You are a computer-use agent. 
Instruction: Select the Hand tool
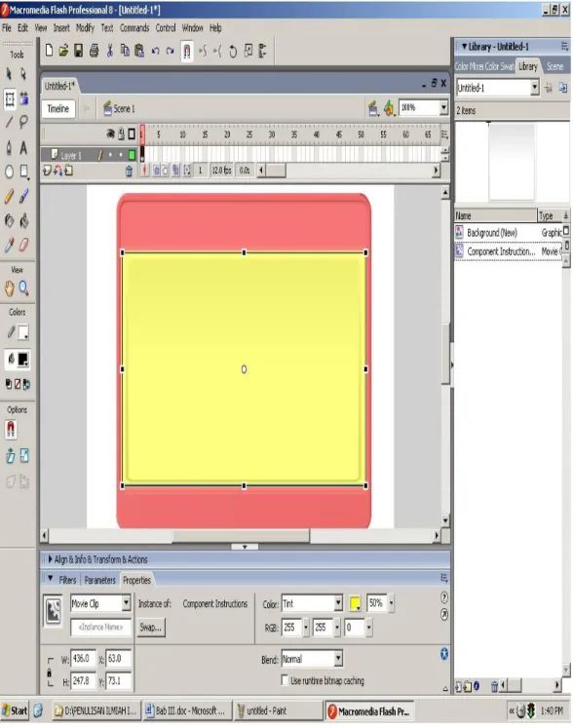(x=9, y=288)
